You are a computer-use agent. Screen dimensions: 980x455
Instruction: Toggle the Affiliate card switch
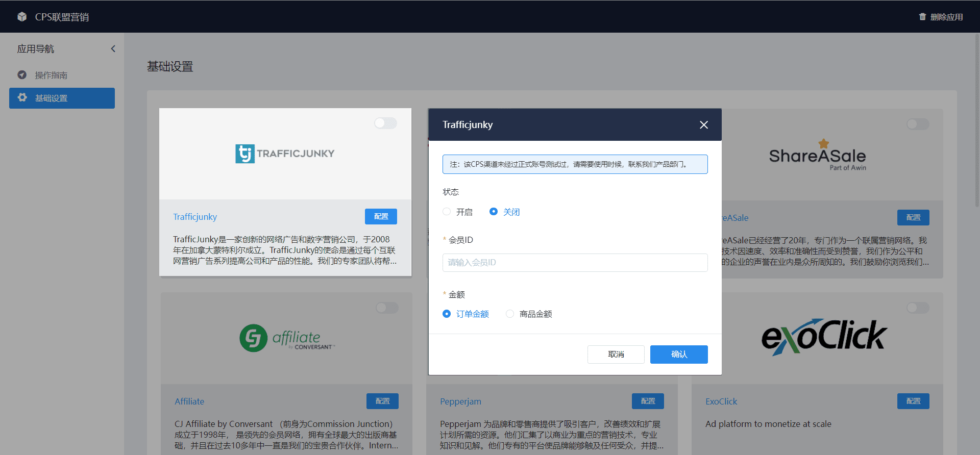tap(387, 308)
